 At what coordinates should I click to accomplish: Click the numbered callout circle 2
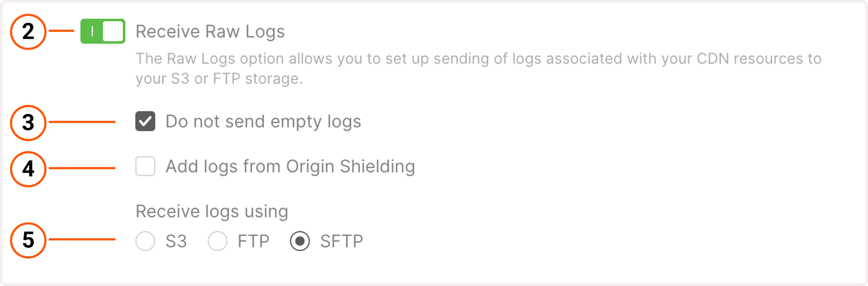coord(29,32)
